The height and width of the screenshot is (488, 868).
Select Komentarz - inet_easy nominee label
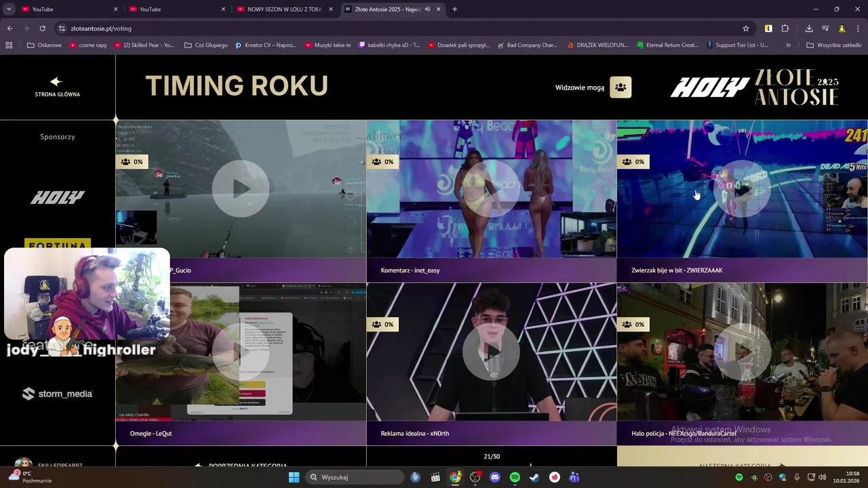point(410,270)
